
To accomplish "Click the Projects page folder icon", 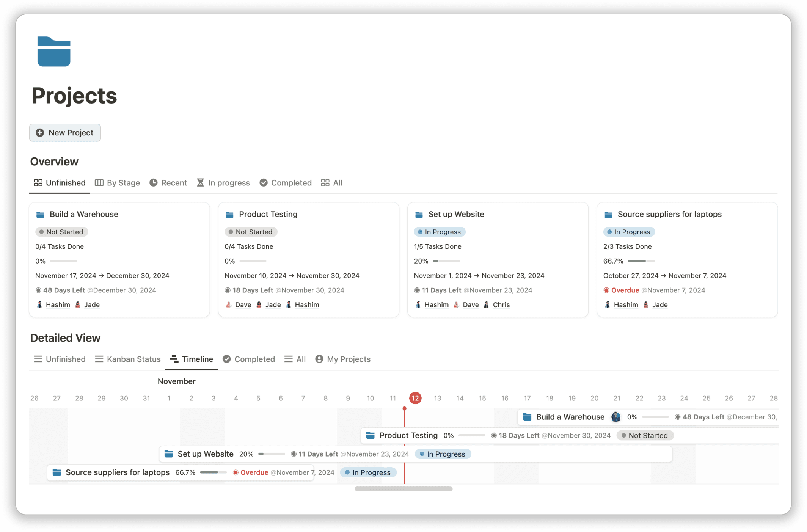I will [x=54, y=52].
